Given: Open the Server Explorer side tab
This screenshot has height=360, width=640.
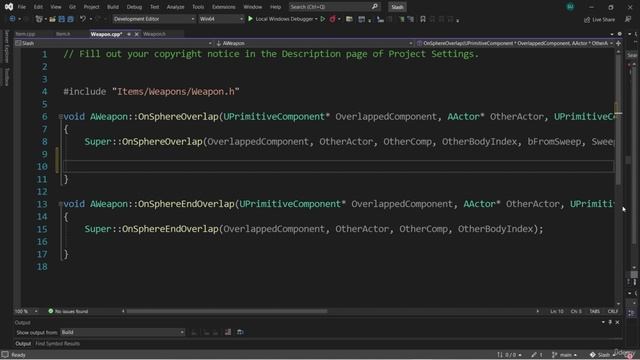Looking at the screenshot, I should click(x=6, y=47).
